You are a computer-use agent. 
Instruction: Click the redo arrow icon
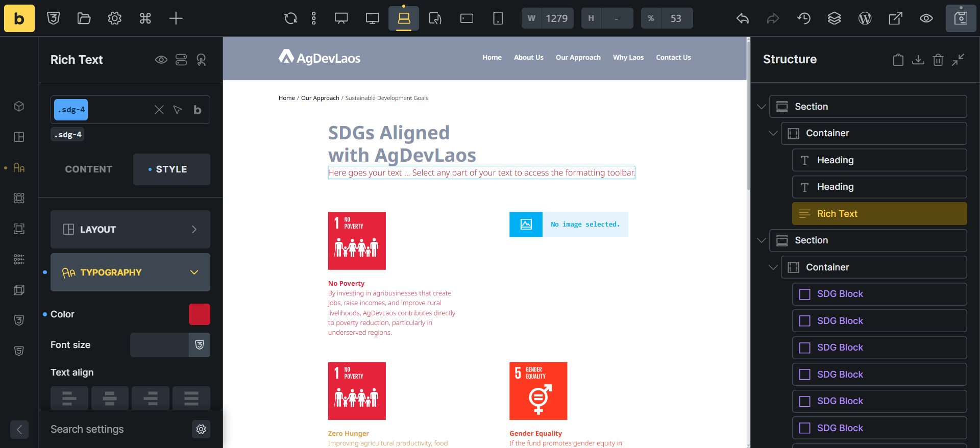[773, 18]
